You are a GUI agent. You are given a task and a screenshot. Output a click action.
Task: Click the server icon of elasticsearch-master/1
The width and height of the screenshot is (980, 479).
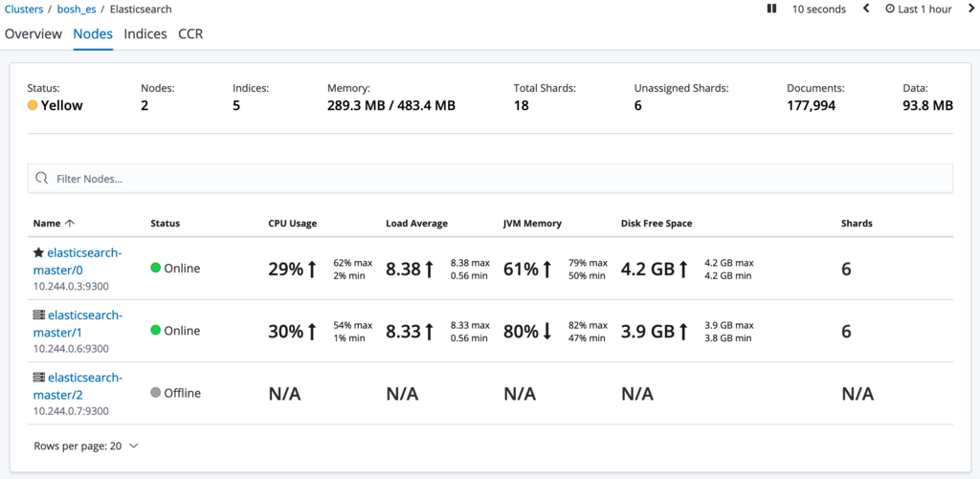click(38, 315)
